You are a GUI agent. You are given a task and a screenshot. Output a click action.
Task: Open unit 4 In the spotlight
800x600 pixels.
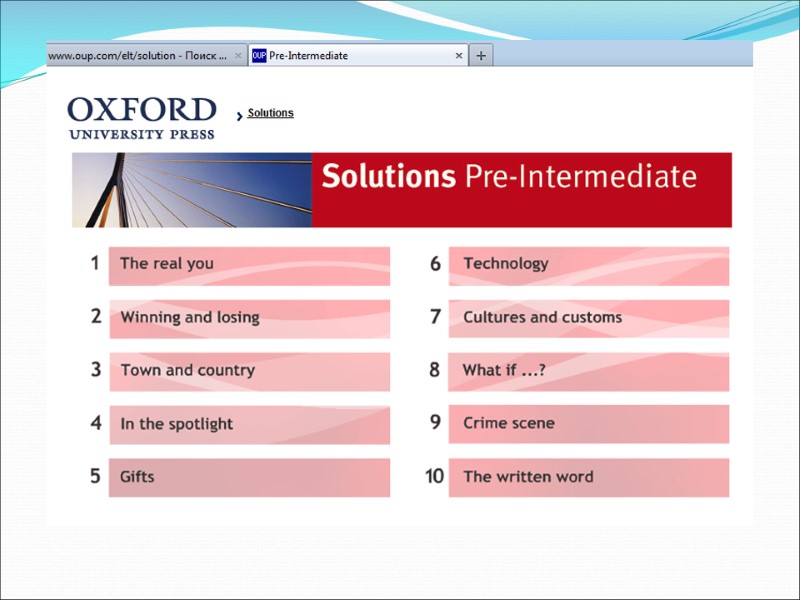[x=249, y=425]
